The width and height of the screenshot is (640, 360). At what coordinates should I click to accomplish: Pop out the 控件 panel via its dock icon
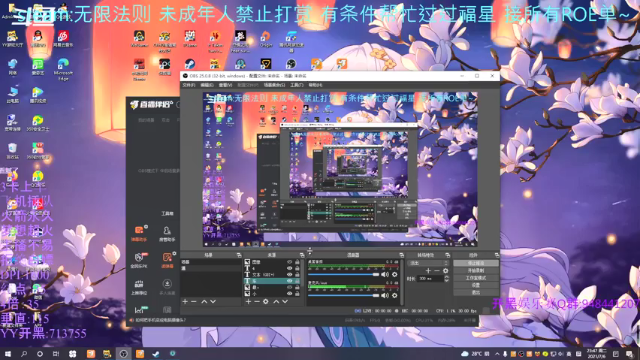(496, 255)
